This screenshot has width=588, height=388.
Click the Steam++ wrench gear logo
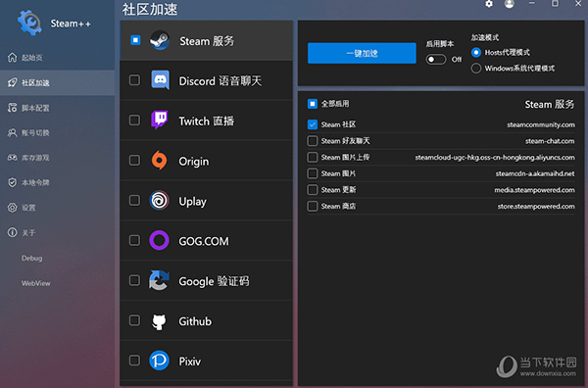pyautogui.click(x=29, y=23)
